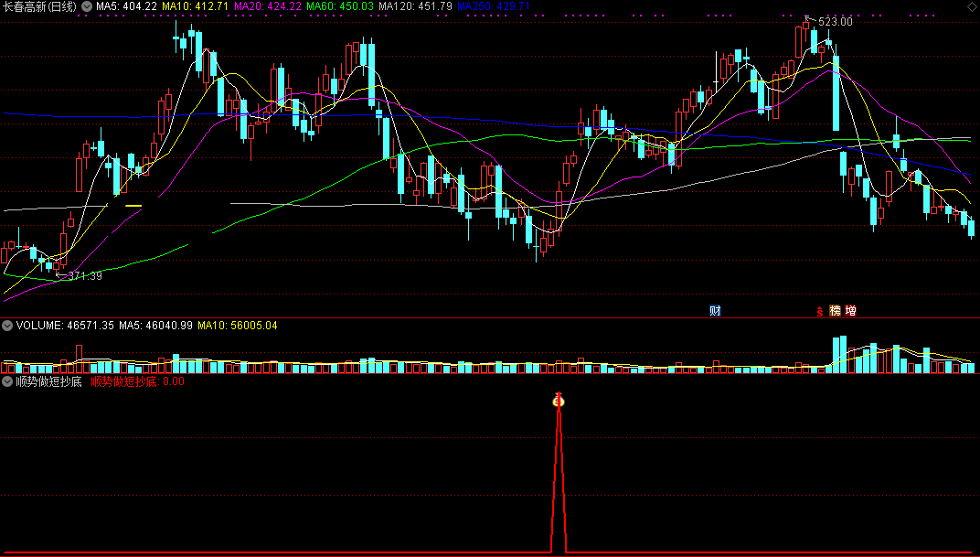
Task: Expand the 顺势做短抄底 indicator menu arrow
Action: [7, 381]
